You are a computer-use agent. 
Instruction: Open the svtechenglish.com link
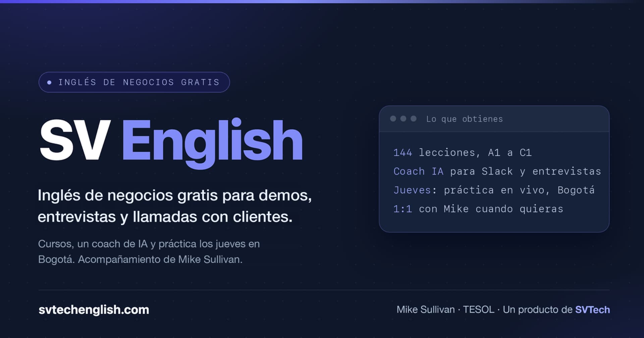(x=94, y=309)
